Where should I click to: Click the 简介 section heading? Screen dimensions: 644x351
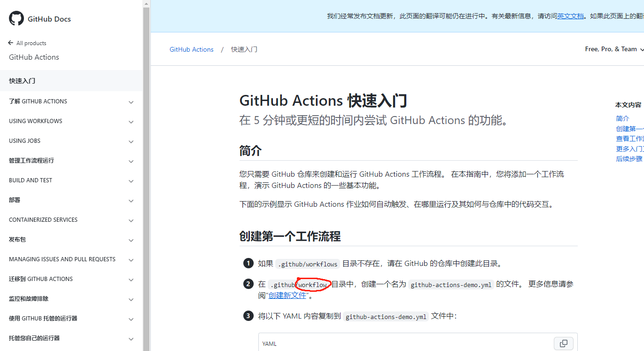pyautogui.click(x=250, y=151)
